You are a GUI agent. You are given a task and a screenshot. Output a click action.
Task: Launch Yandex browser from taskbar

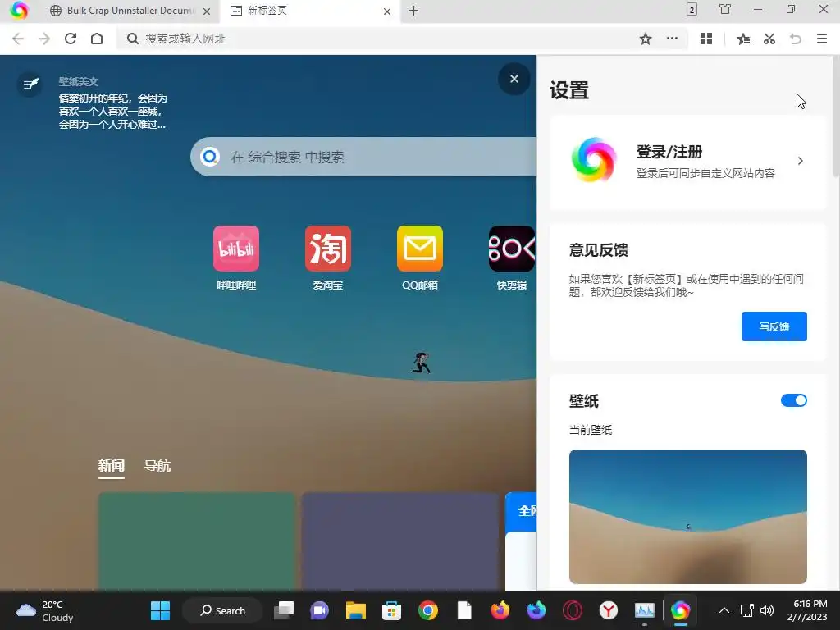click(609, 610)
